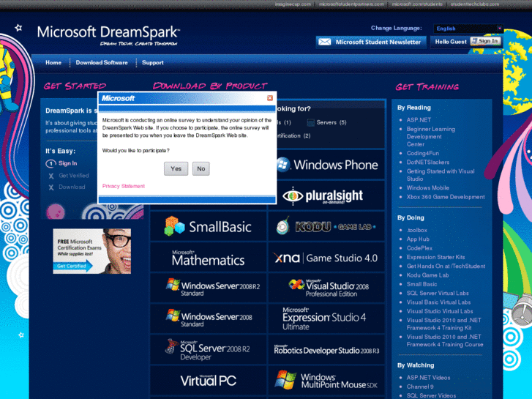The width and height of the screenshot is (532, 399).
Task: Toggle the Servers filter checkbox
Action: 311,122
